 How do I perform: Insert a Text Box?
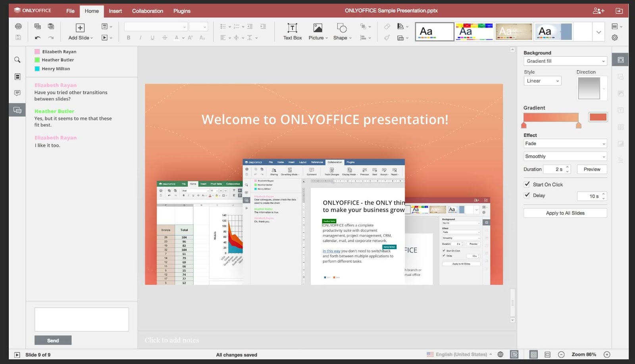click(292, 32)
